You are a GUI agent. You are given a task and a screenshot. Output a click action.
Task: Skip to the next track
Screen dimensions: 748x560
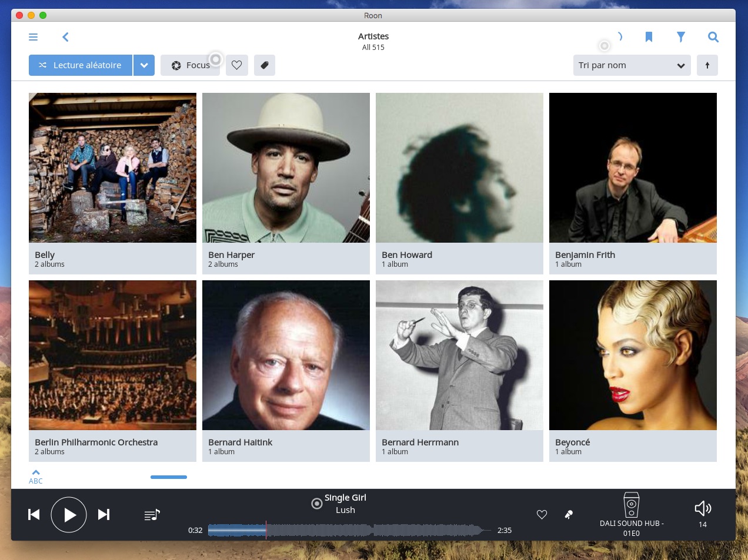coord(103,515)
